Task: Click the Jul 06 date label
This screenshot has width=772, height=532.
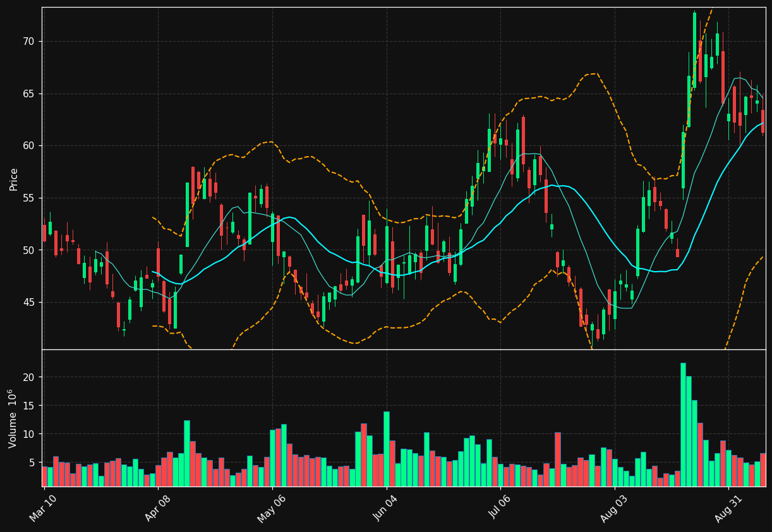Action: (499, 509)
